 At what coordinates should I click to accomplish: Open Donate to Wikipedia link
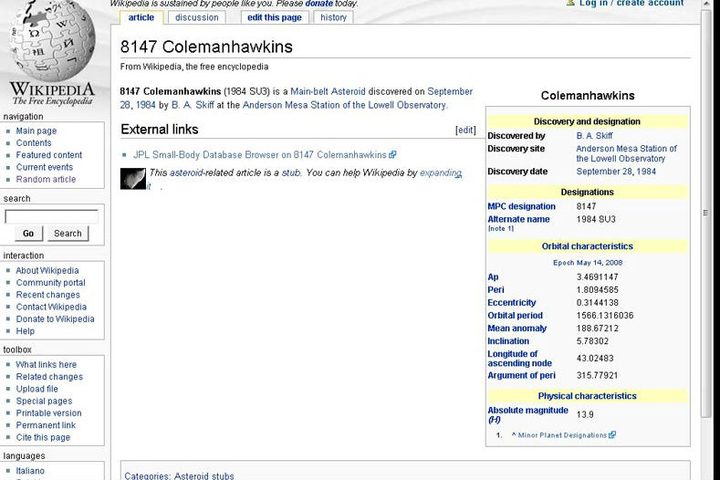(55, 319)
